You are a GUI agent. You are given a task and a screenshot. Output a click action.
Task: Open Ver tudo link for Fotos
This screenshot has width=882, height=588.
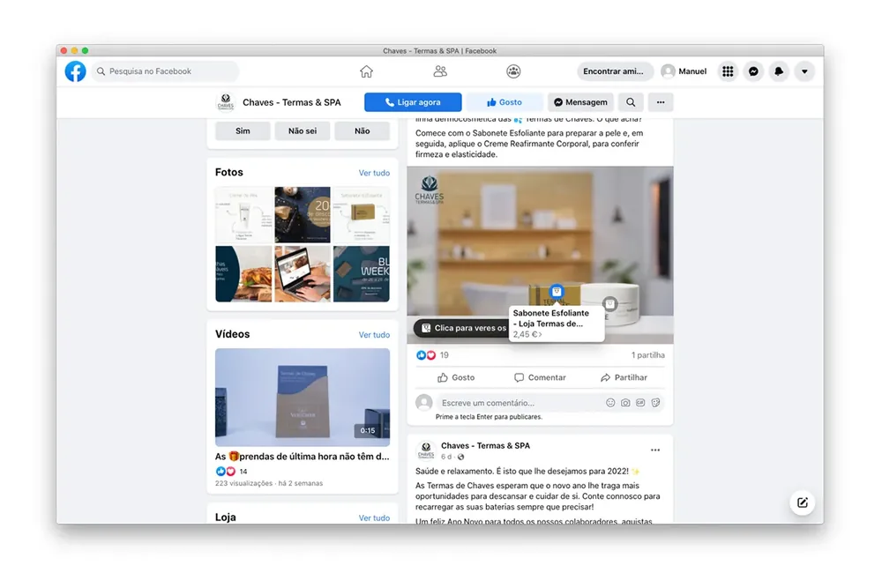click(374, 173)
